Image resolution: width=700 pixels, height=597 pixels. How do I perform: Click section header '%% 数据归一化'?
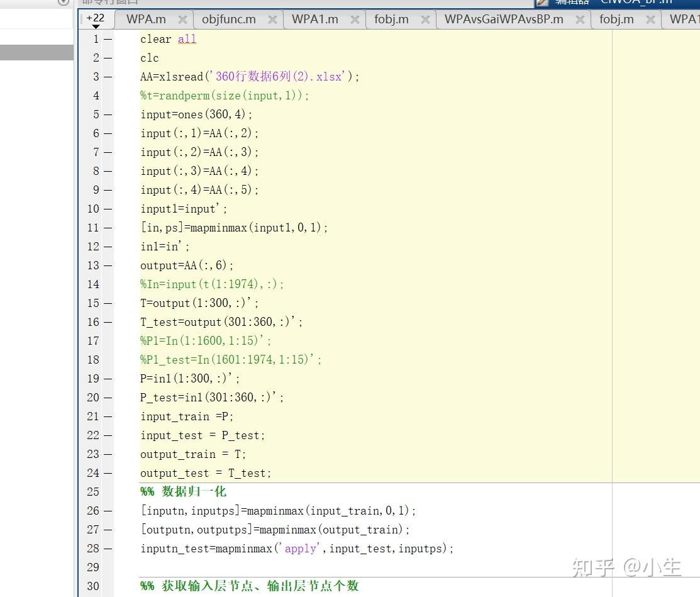tap(184, 491)
